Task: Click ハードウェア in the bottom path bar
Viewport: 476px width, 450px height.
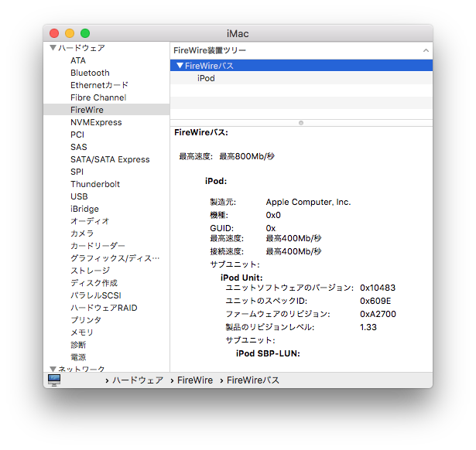Action: pos(138,380)
